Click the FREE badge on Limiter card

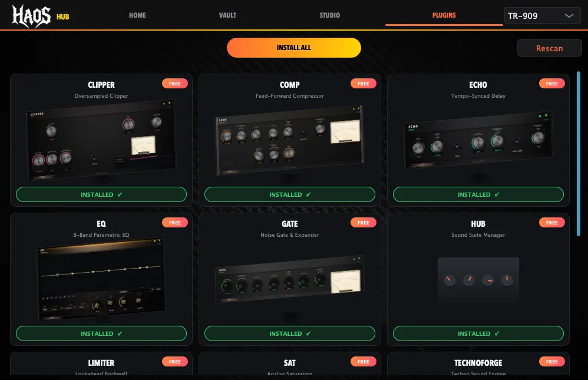175,362
